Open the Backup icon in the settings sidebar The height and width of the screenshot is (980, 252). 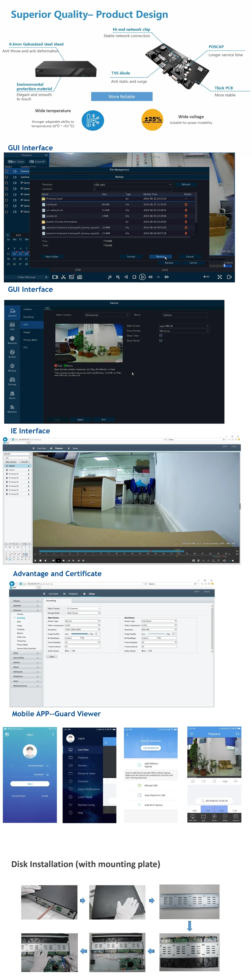12,366
